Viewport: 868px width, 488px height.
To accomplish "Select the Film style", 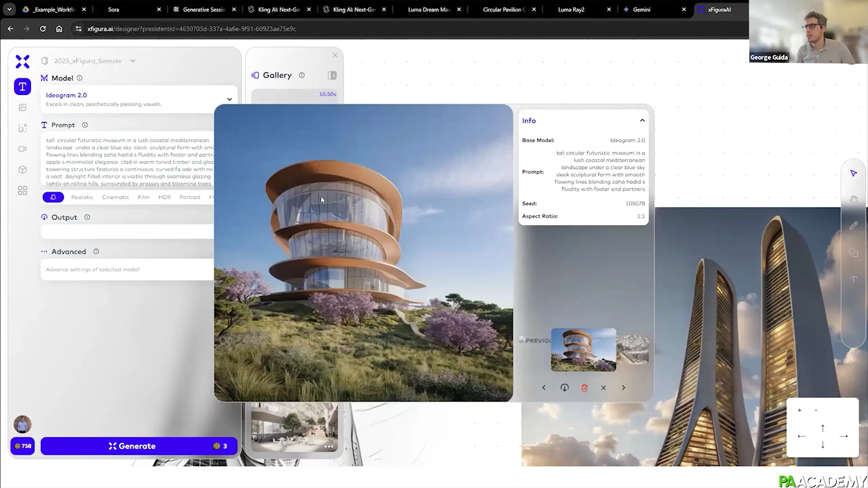I will tap(143, 197).
